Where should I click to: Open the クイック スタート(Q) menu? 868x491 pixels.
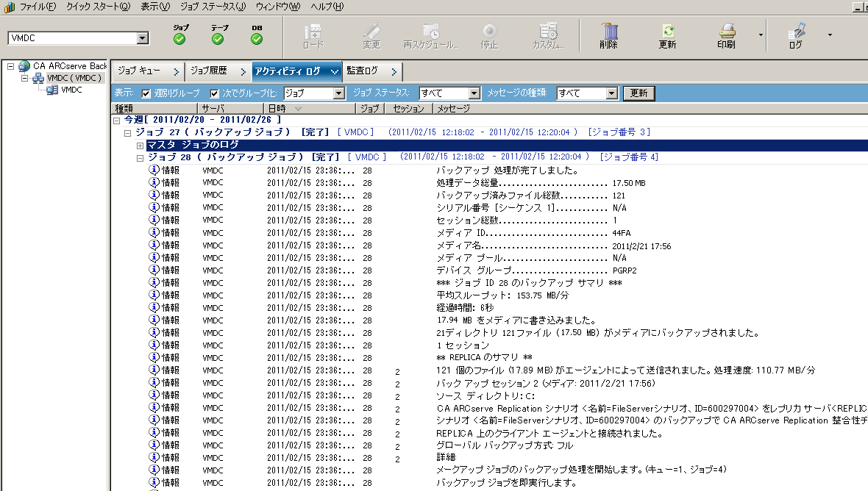98,7
